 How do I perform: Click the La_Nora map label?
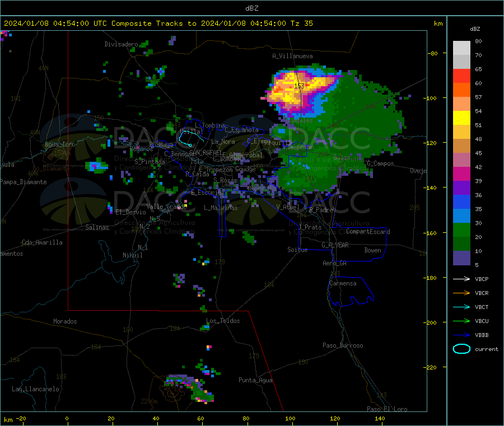[223, 142]
